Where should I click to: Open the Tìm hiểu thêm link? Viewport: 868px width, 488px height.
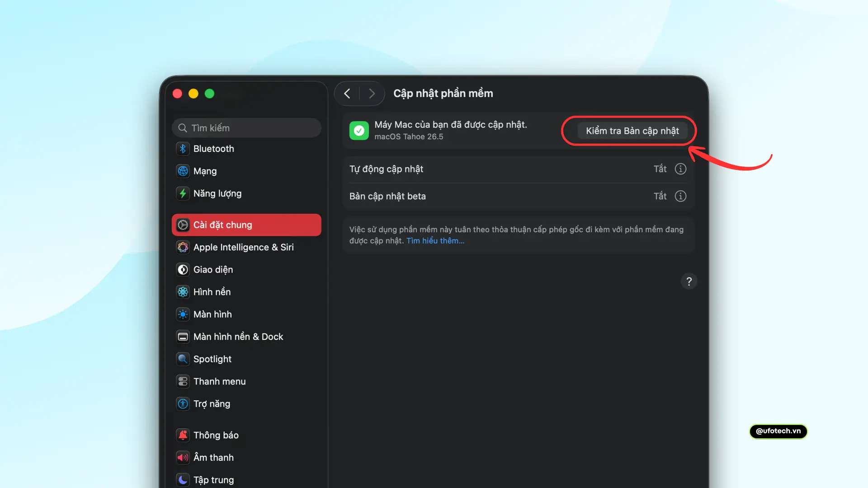(435, 241)
